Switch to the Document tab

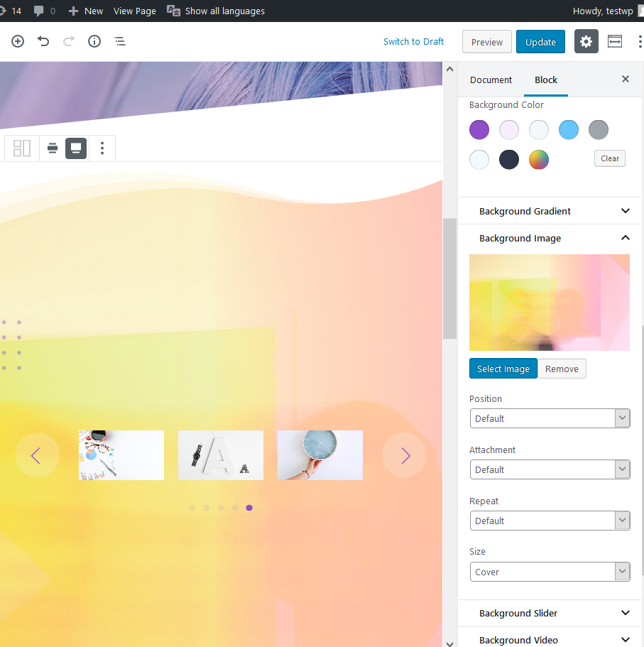pyautogui.click(x=491, y=80)
